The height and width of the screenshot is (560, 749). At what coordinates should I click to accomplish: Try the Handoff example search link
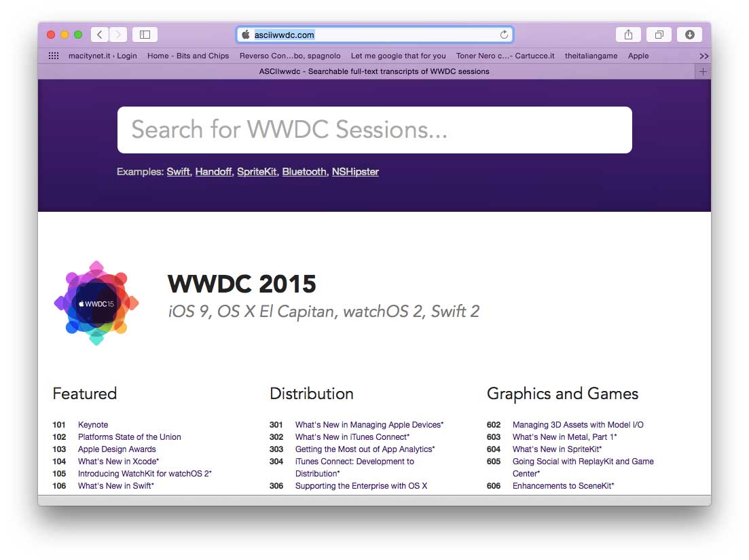pos(213,171)
